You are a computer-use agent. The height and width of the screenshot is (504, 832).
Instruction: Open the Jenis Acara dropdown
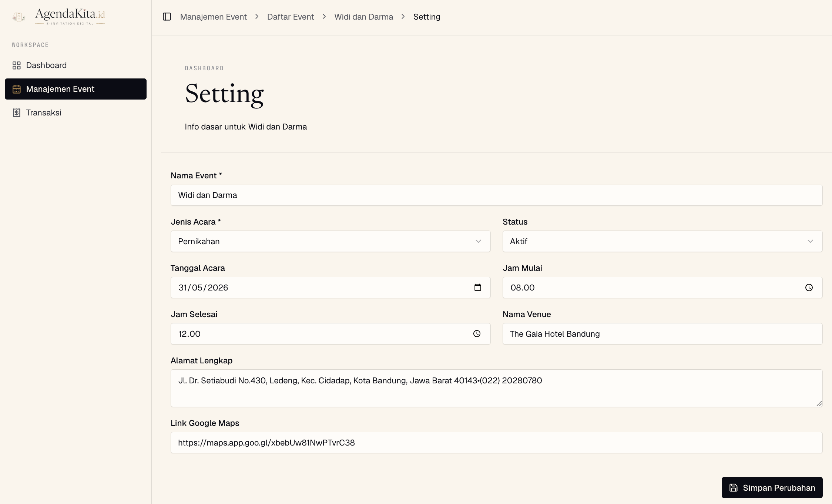point(331,241)
